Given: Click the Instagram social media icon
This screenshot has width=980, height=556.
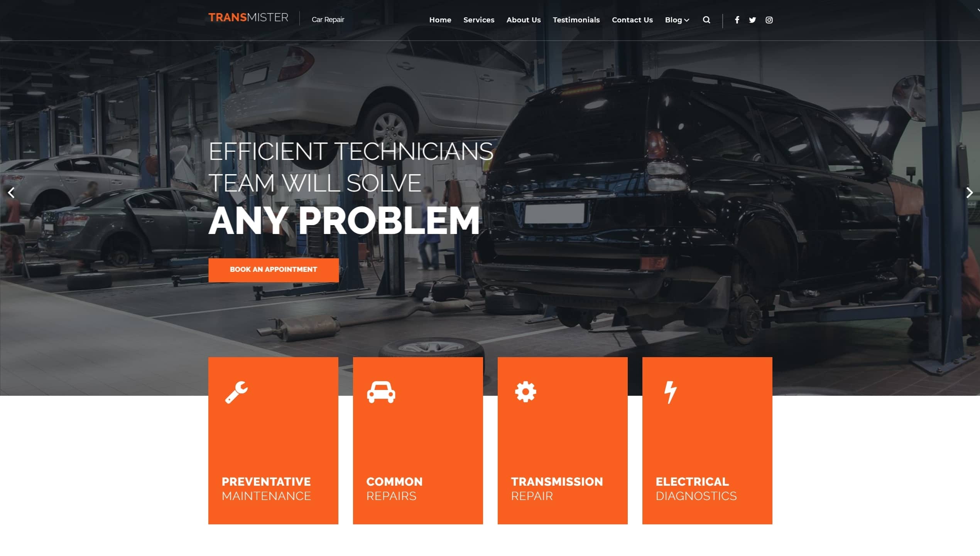Looking at the screenshot, I should [x=769, y=19].
